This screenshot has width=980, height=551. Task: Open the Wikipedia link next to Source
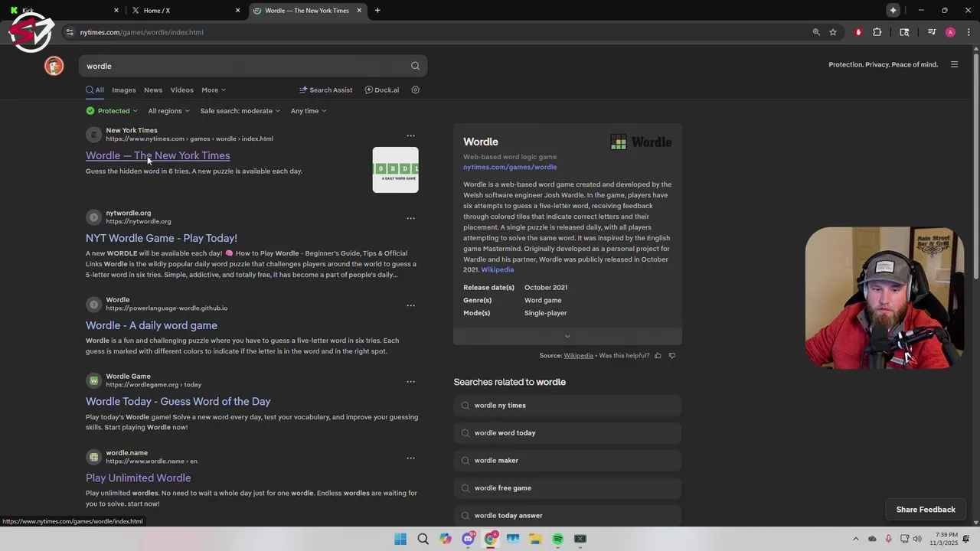[578, 355]
